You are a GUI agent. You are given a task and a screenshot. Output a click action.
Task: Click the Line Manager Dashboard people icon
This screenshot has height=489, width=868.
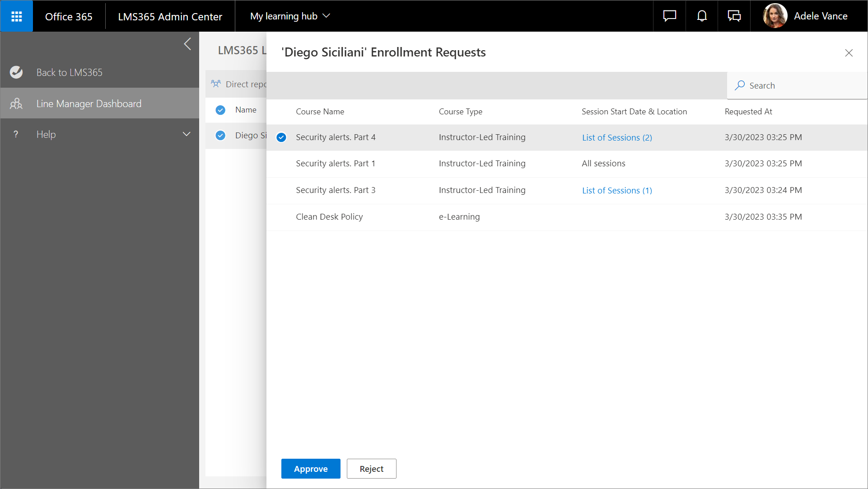[16, 103]
